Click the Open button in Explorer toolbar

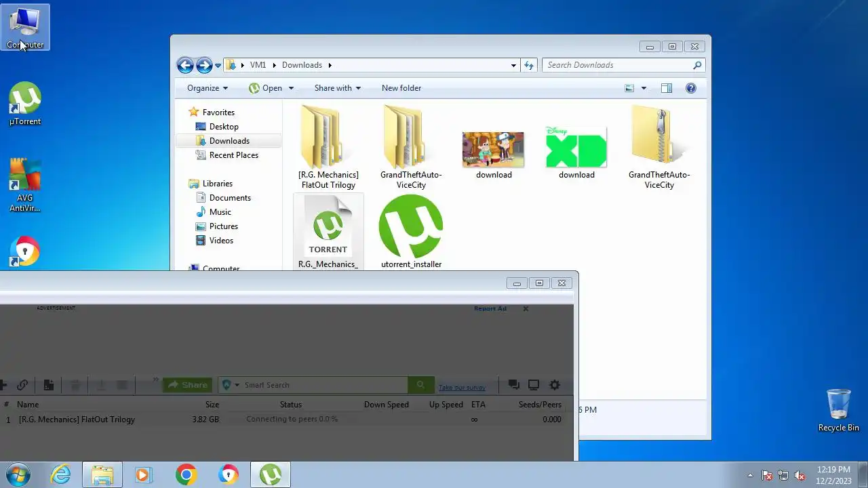(x=266, y=88)
